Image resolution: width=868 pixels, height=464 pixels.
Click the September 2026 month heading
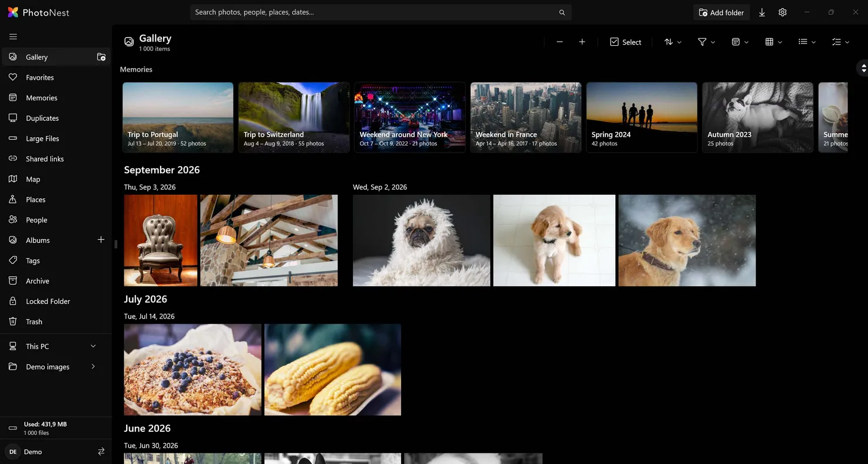tap(162, 170)
